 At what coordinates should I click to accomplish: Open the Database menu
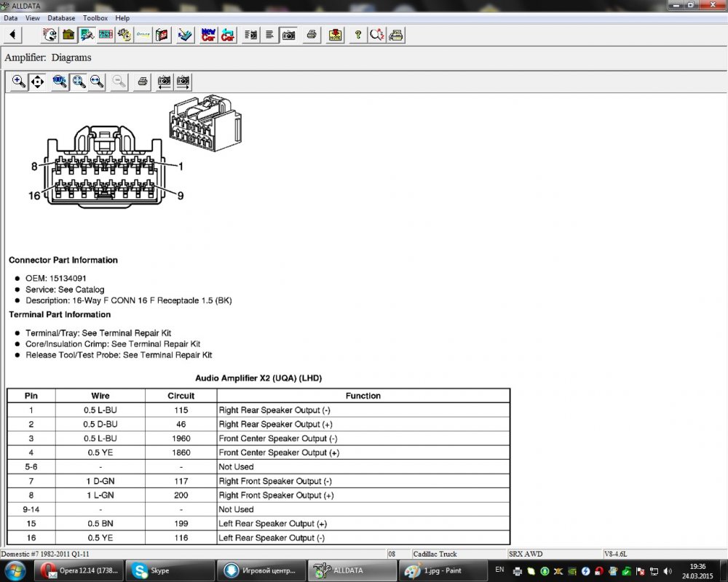[x=61, y=17]
